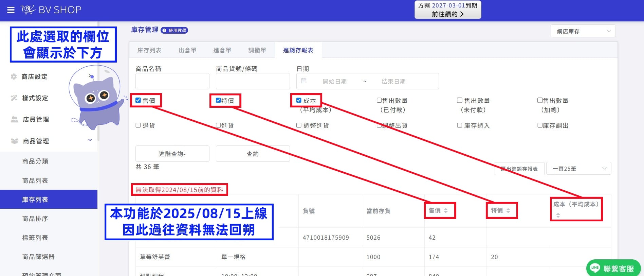Open the 一頁25筆 page size dropdown

coord(578,169)
